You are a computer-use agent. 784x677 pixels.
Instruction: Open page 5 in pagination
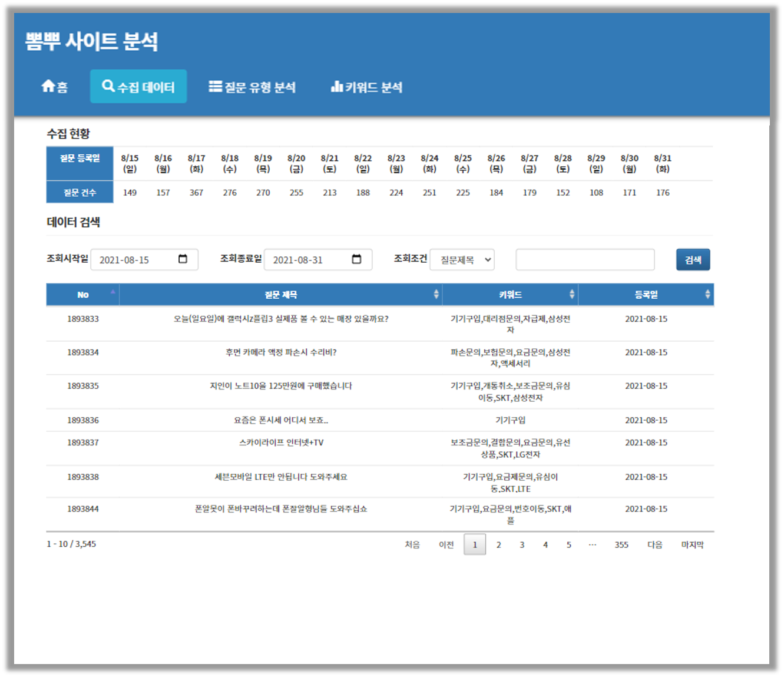[569, 544]
